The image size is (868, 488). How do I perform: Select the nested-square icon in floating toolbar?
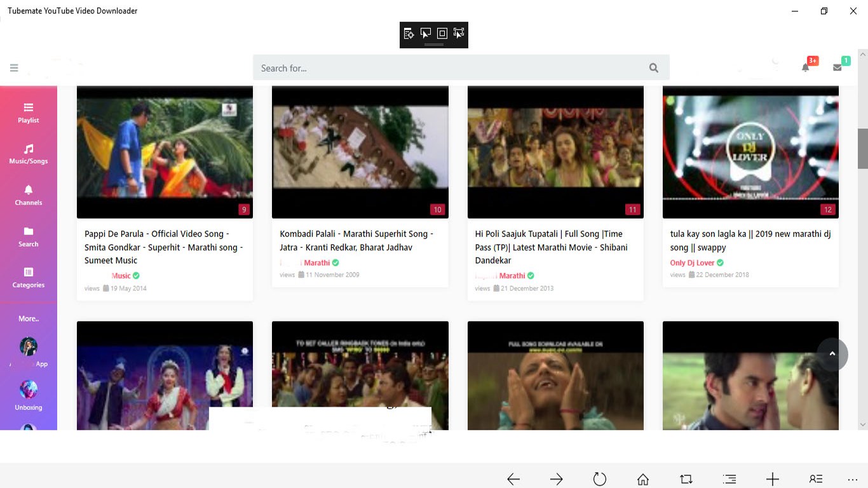(442, 34)
